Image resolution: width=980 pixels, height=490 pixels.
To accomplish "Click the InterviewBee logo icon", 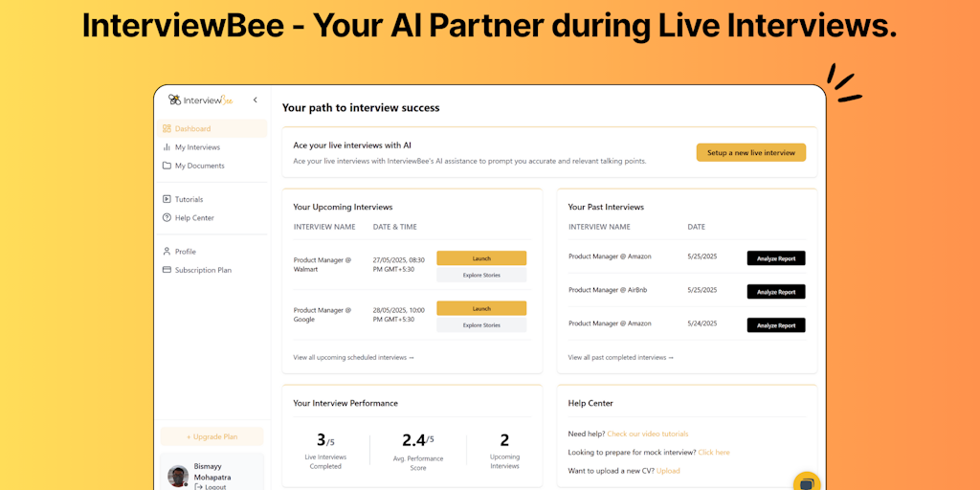I will (174, 100).
